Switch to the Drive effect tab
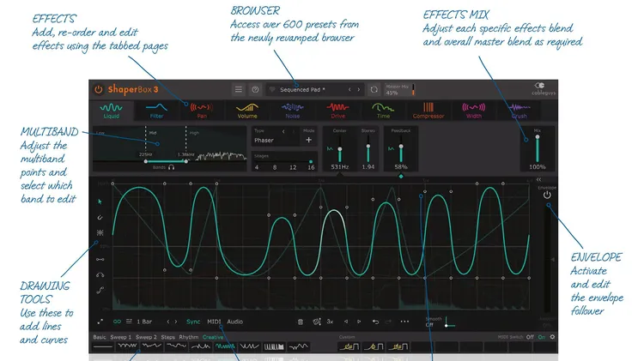Viewport: 644px width, 361px height. tap(337, 111)
